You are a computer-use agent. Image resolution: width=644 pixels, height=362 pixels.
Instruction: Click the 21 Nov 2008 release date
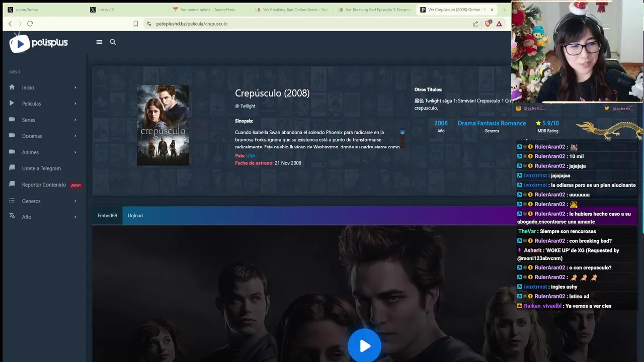click(x=288, y=163)
